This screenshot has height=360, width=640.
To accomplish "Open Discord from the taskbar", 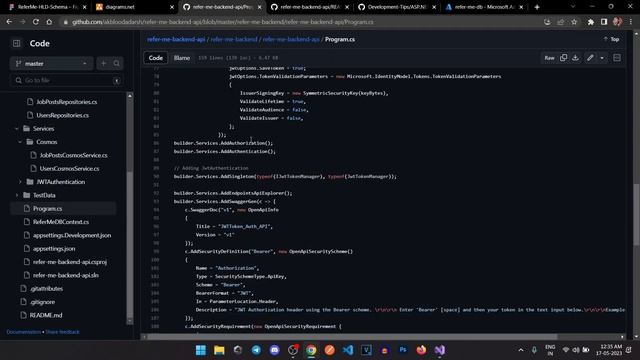I will tap(274, 350).
